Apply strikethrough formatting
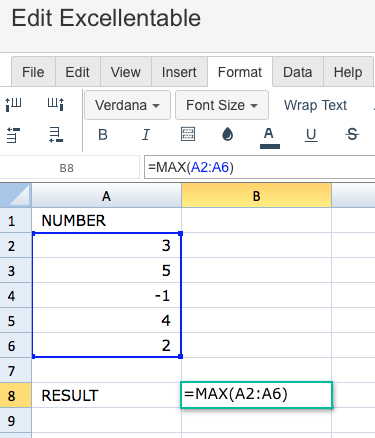The height and width of the screenshot is (438, 375). [352, 135]
